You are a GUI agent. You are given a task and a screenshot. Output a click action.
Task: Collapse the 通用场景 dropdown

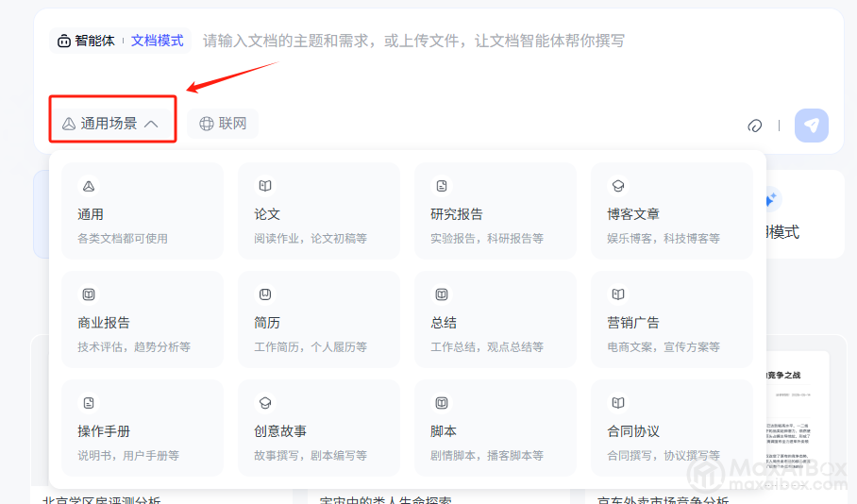point(109,124)
